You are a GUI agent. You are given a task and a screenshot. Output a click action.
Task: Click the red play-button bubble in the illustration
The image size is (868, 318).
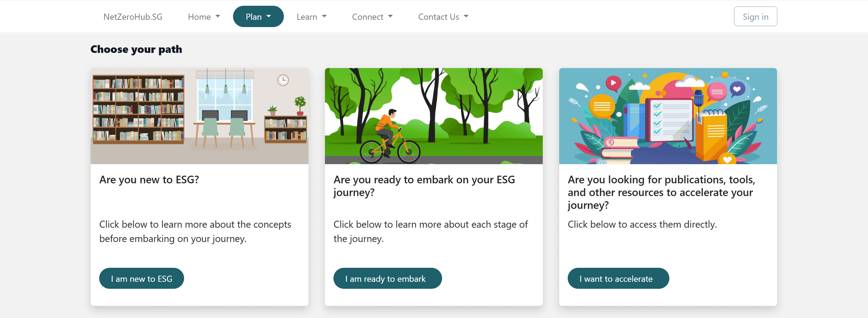pos(613,83)
